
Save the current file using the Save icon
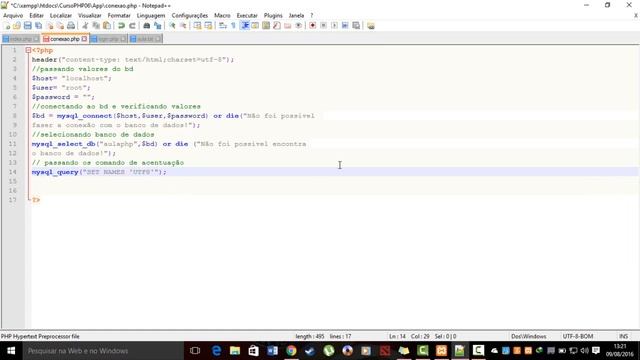27,26
